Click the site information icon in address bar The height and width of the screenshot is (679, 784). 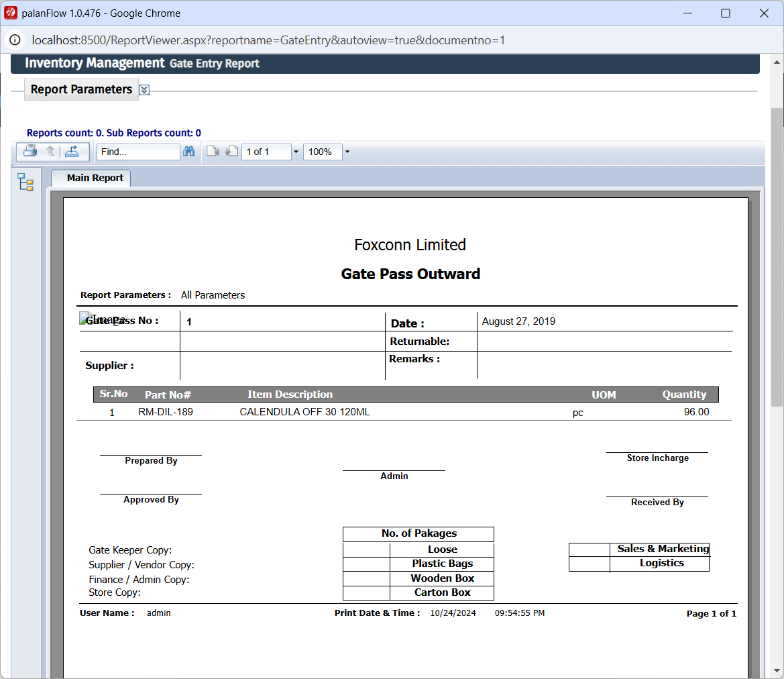[15, 40]
